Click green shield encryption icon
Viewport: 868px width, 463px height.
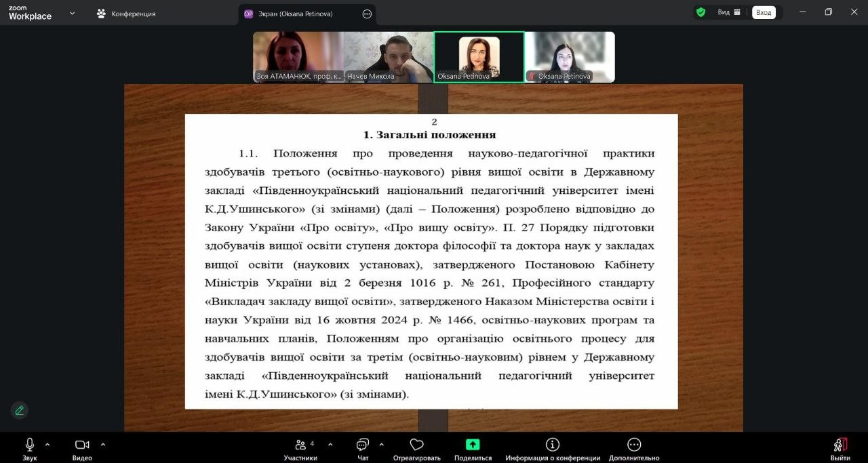pyautogui.click(x=701, y=12)
